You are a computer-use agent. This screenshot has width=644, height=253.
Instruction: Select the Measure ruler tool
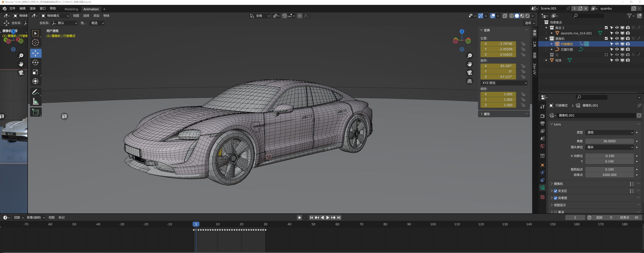36,102
